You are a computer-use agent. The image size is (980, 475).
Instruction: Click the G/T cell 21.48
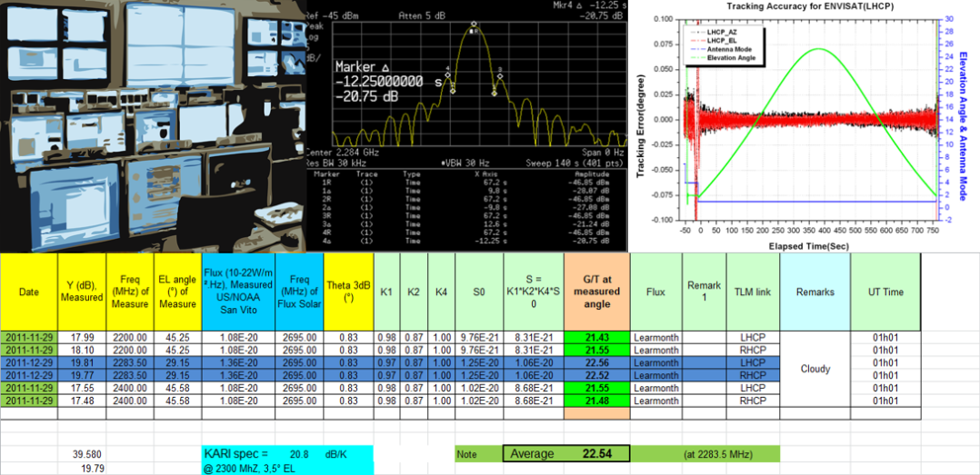(597, 401)
